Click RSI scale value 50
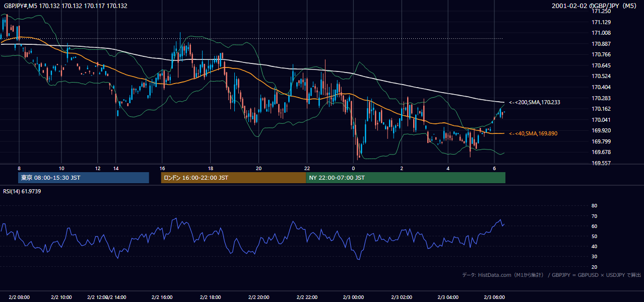The width and height of the screenshot is (644, 302). 594,236
